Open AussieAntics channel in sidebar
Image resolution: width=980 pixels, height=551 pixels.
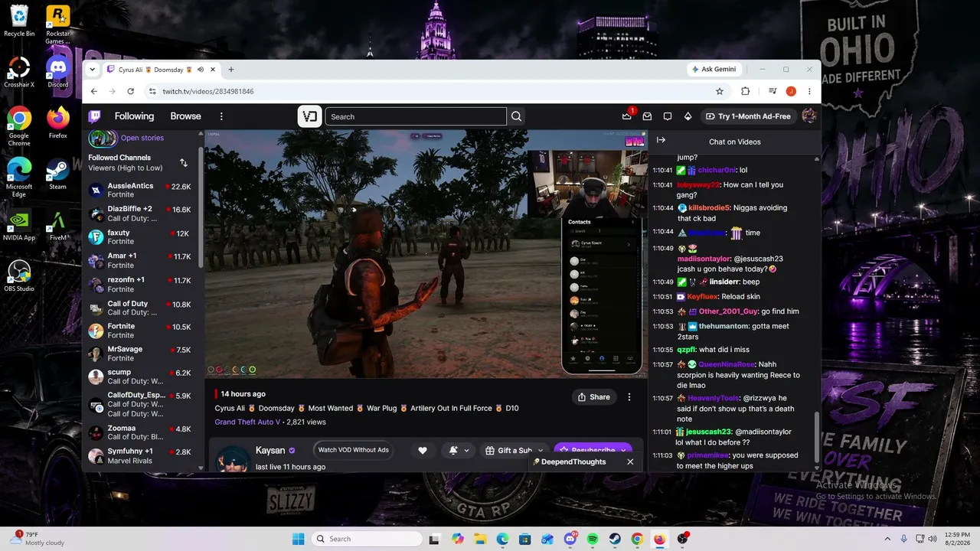pos(140,190)
